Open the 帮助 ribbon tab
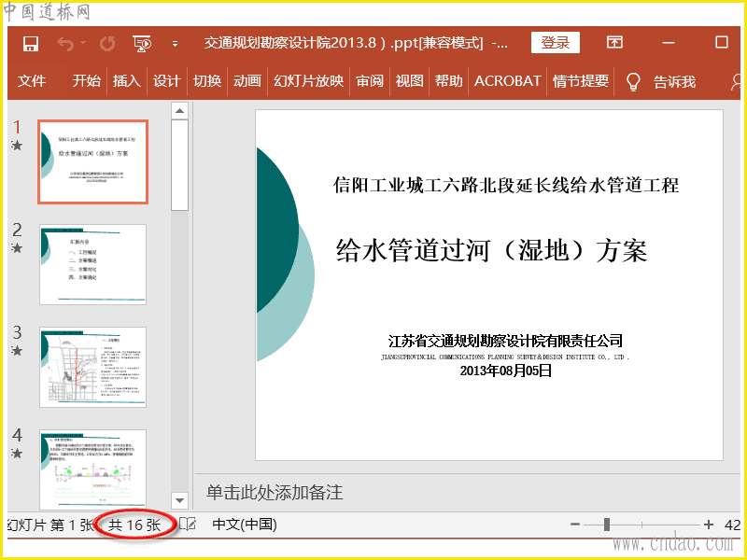747x560 pixels. (449, 81)
